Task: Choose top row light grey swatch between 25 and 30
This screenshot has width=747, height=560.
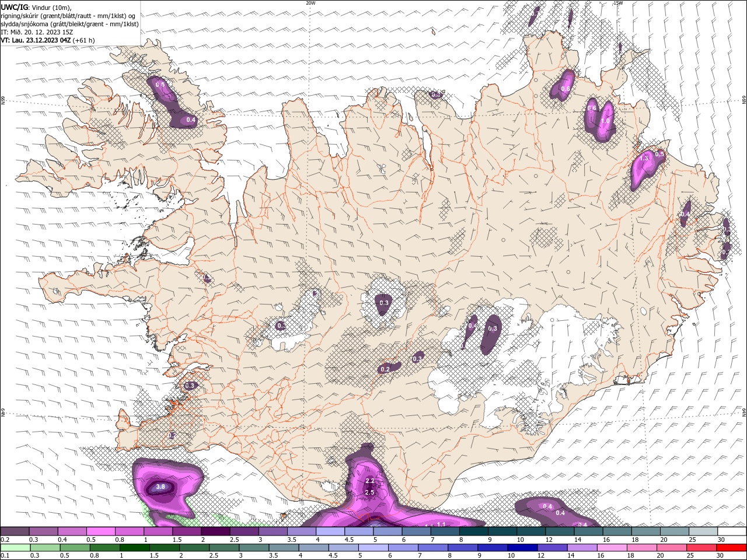Action: coord(703,531)
